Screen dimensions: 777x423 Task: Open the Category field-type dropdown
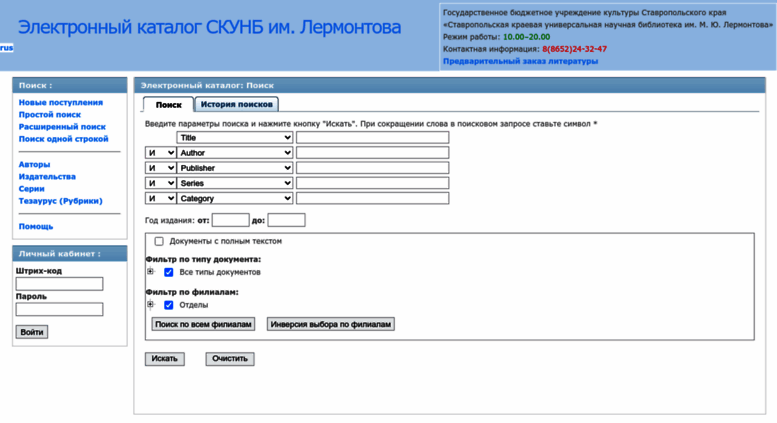(235, 198)
